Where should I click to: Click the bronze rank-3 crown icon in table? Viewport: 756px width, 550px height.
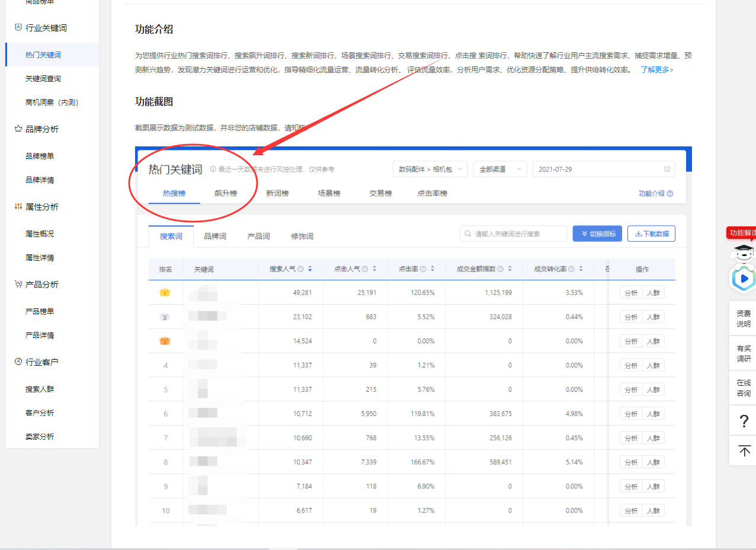point(165,341)
